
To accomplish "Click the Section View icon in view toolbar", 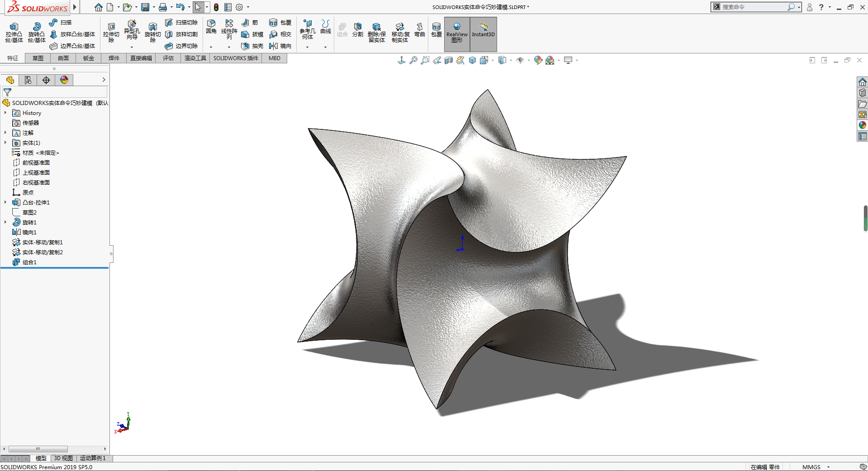I will [449, 60].
